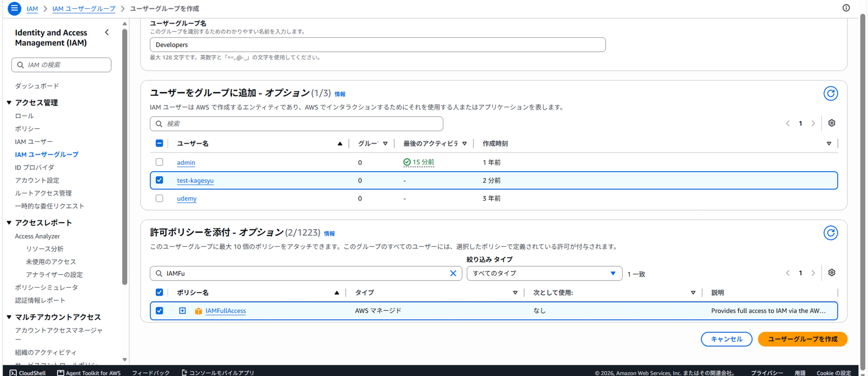Open フィードバック in the footer
Viewport: 868px width, 376px height.
click(151, 372)
